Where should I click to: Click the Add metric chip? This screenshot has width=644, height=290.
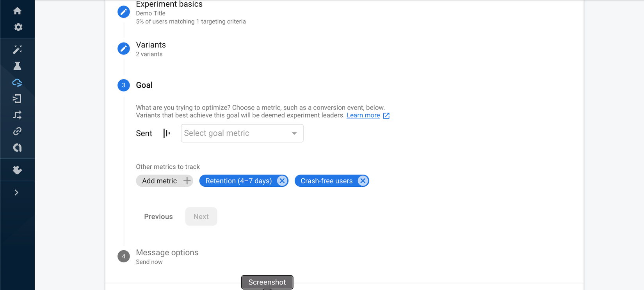tap(164, 181)
